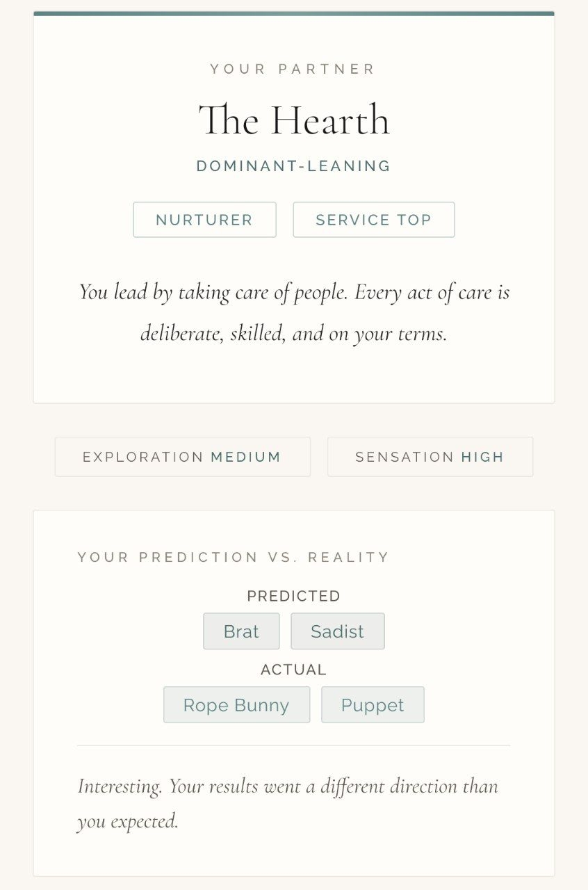588x890 pixels.
Task: Click the divider line below Puppet chip
Action: (293, 745)
